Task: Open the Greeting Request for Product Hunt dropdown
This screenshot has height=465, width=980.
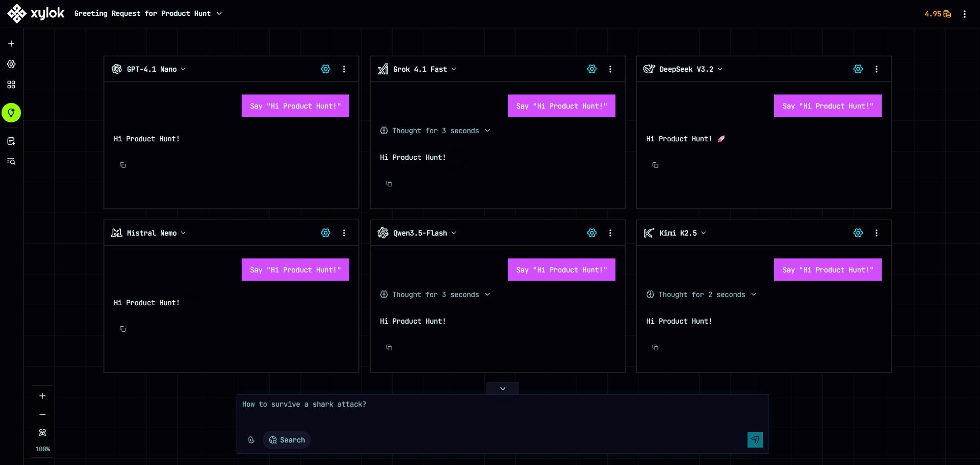Action: coord(148,13)
